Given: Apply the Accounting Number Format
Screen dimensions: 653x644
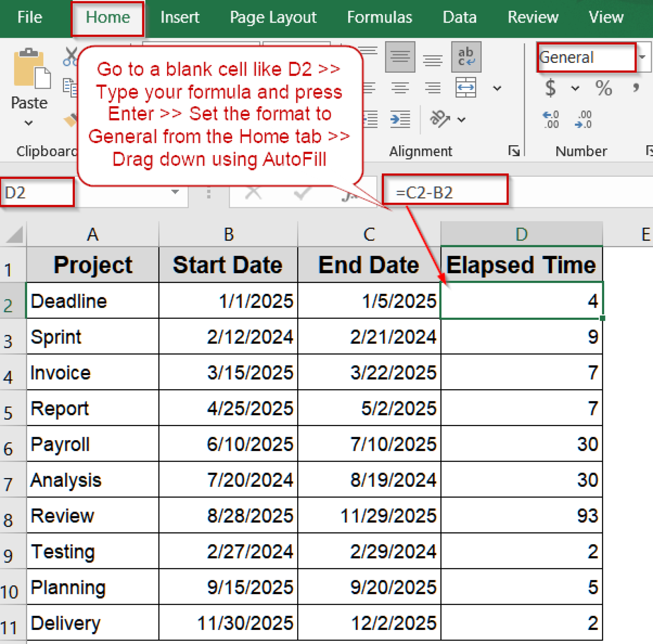Looking at the screenshot, I should (551, 88).
